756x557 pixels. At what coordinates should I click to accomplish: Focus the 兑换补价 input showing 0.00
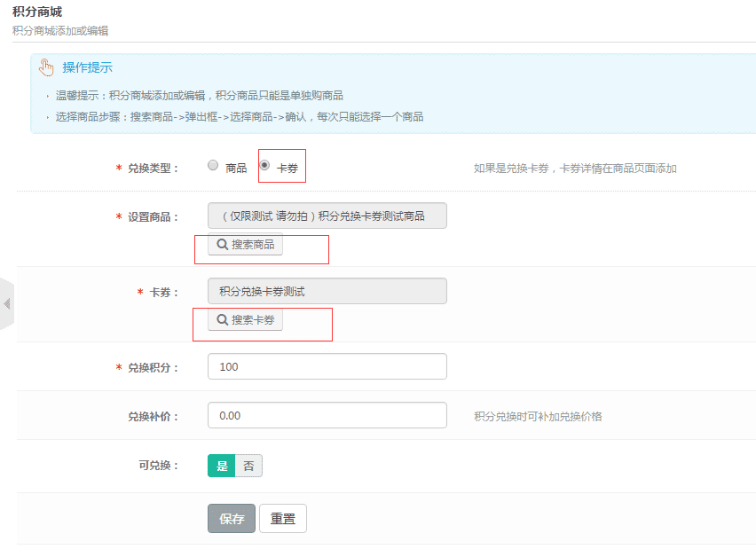point(327,415)
